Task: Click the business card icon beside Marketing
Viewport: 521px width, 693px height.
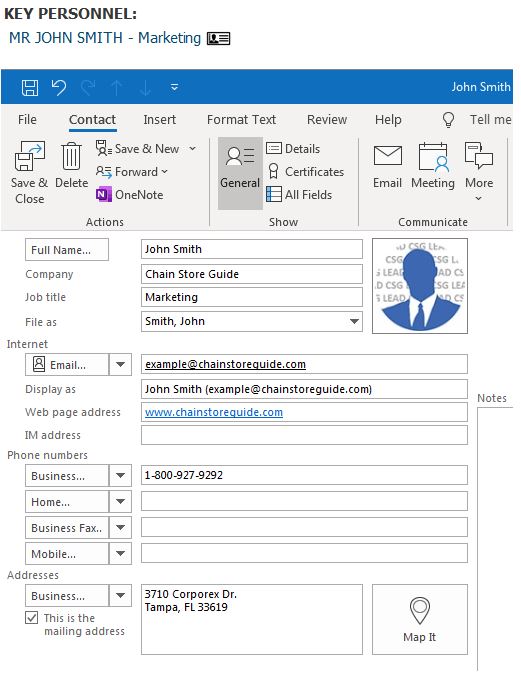Action: (218, 38)
